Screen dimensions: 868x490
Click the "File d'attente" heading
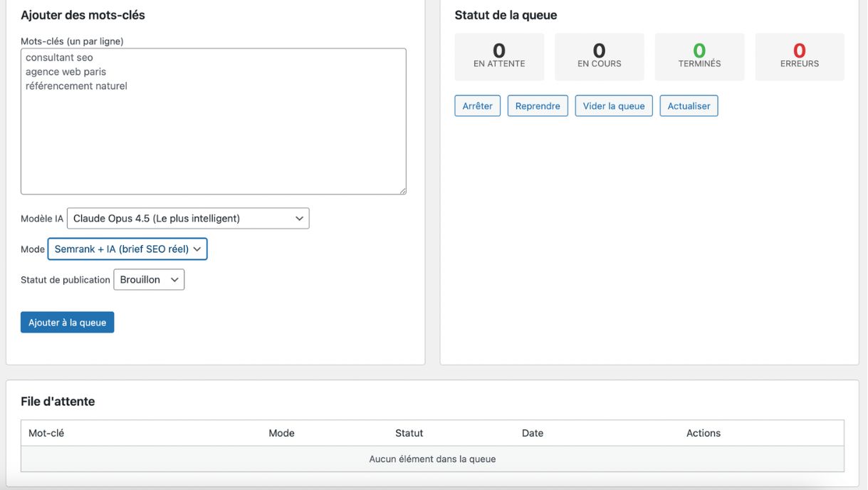pos(58,402)
